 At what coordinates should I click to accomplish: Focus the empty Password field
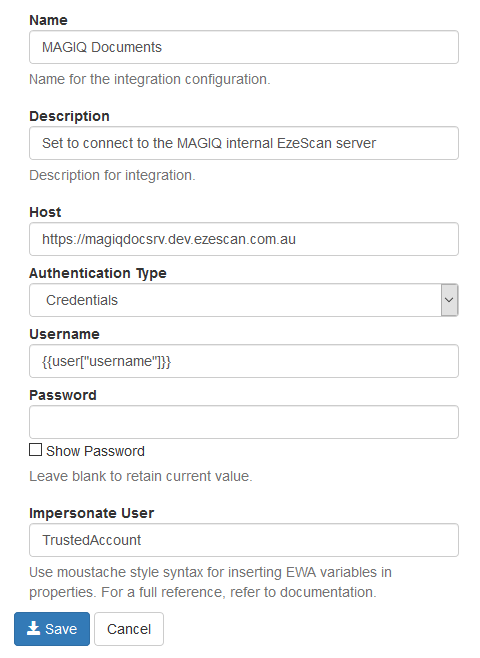point(244,422)
